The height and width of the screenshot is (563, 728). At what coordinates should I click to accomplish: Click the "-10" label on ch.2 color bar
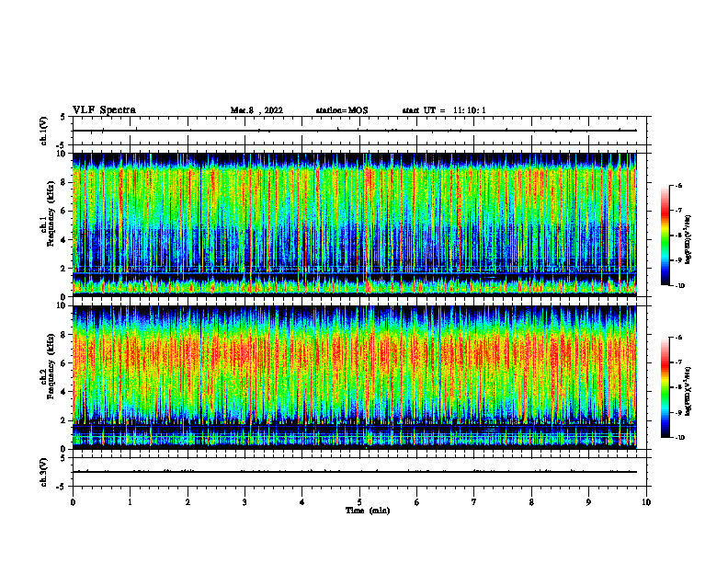tap(679, 438)
